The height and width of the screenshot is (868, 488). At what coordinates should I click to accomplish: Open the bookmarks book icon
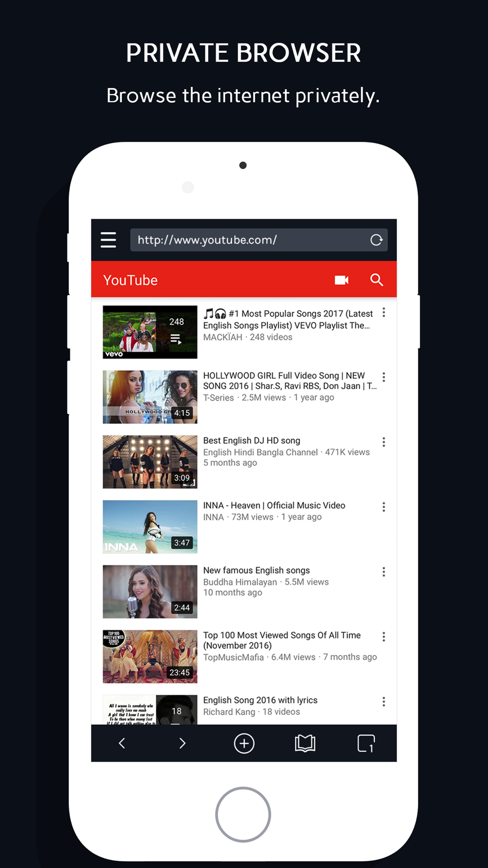[305, 743]
